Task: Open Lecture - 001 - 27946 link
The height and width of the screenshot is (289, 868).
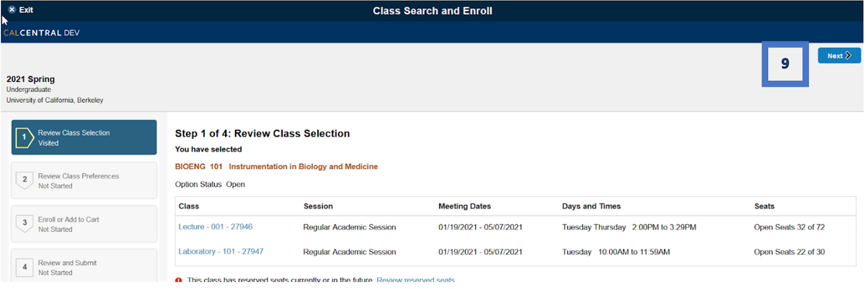Action: pyautogui.click(x=215, y=227)
